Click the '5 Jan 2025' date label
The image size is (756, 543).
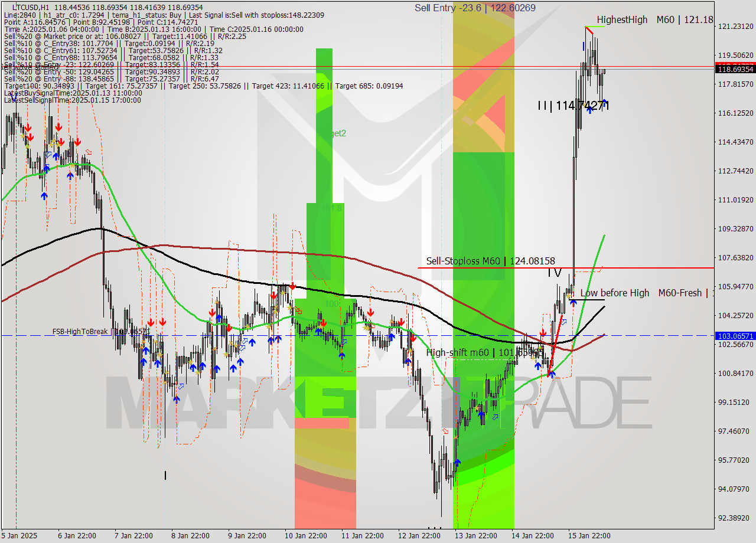[19, 536]
